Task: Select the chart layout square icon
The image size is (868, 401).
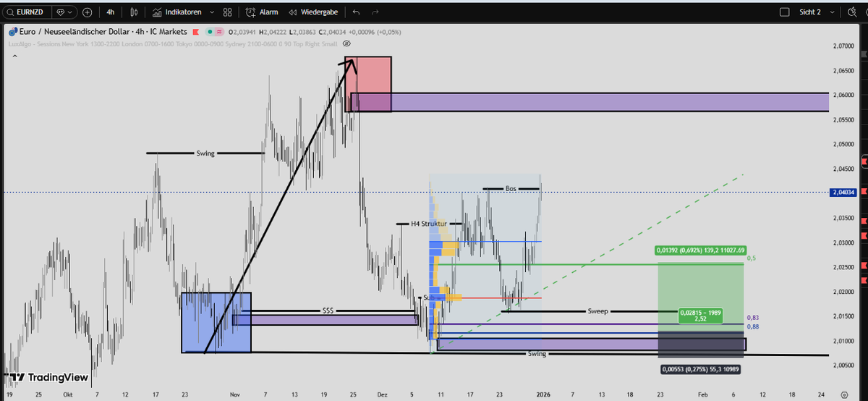Action: 784,12
